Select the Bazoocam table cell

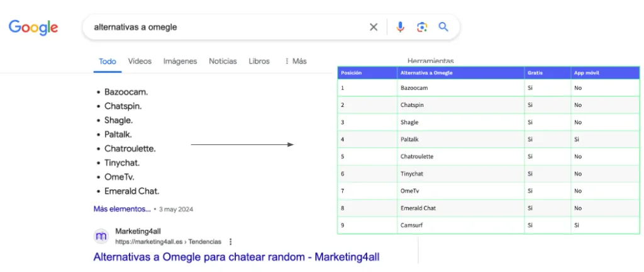461,88
